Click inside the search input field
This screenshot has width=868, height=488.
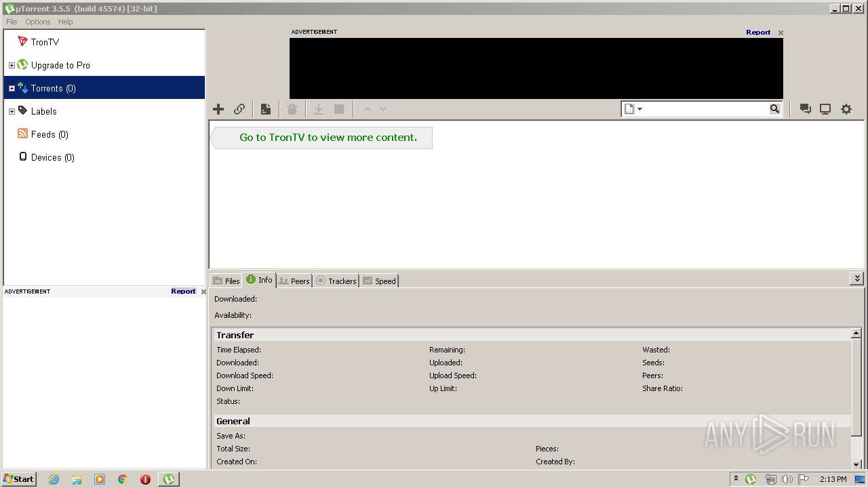(x=705, y=109)
